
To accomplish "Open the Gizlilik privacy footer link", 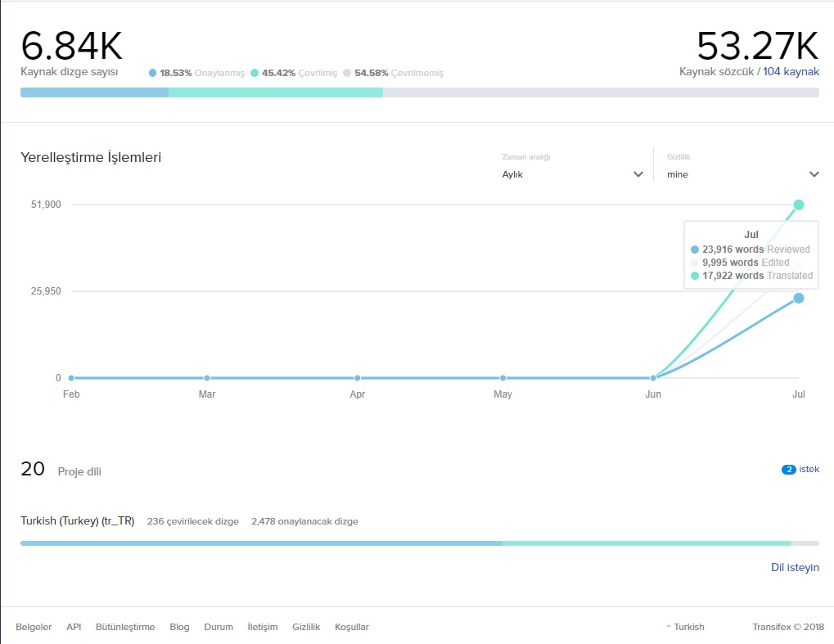I will click(306, 627).
